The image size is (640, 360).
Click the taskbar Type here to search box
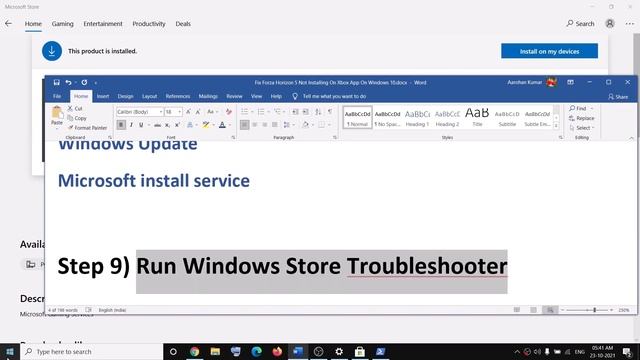(92, 351)
